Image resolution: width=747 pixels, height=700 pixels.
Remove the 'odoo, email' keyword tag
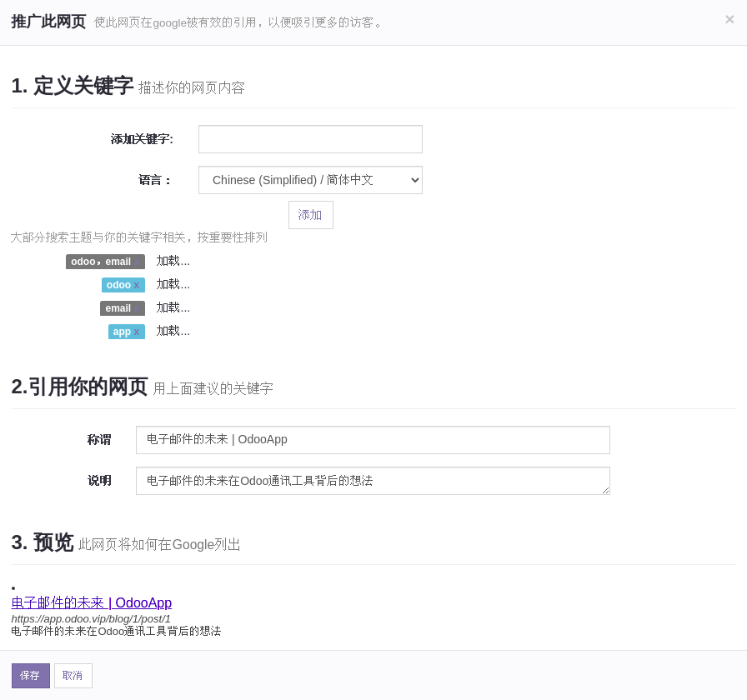click(137, 262)
